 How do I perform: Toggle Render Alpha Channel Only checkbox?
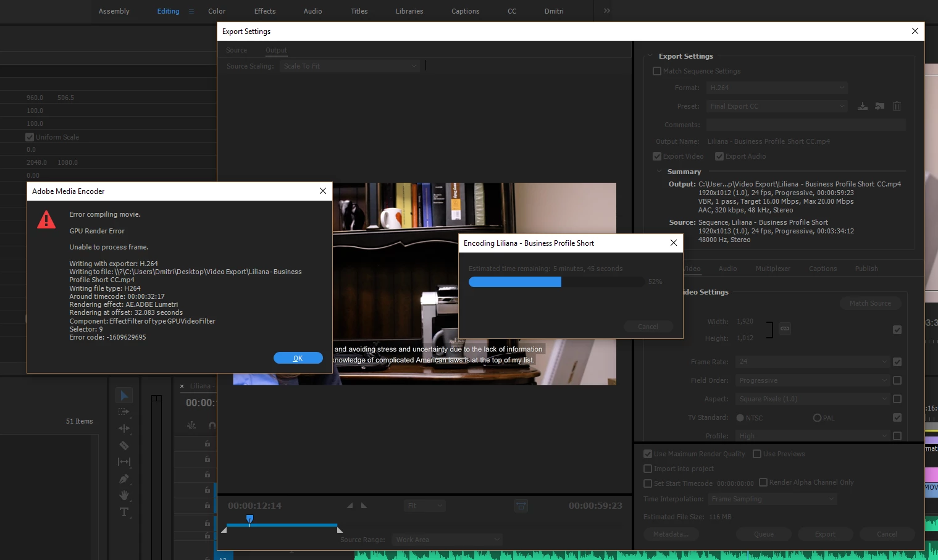pyautogui.click(x=763, y=482)
